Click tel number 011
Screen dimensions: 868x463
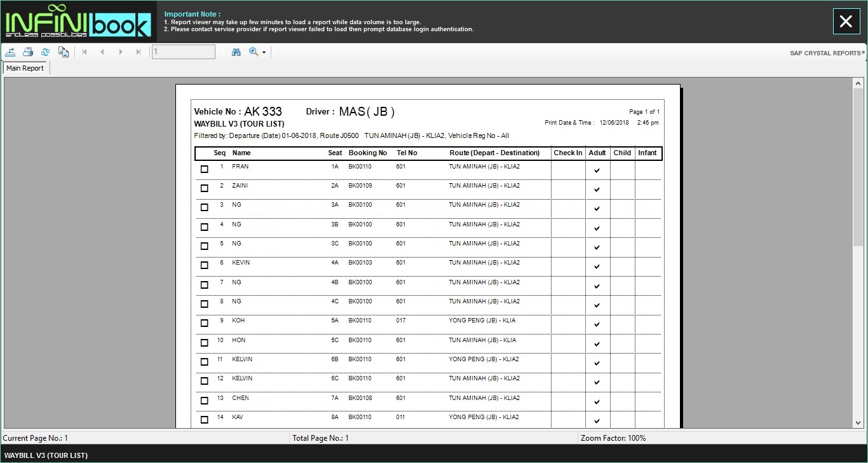(401, 417)
